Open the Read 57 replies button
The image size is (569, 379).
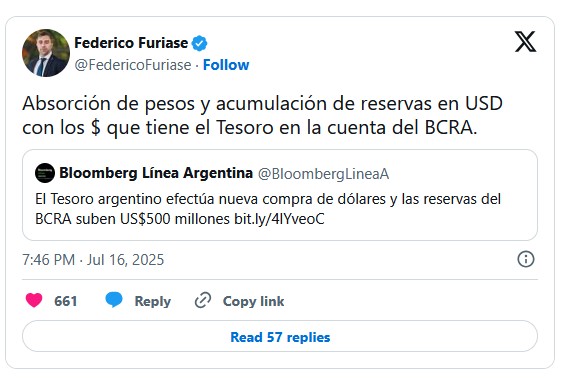pos(280,336)
